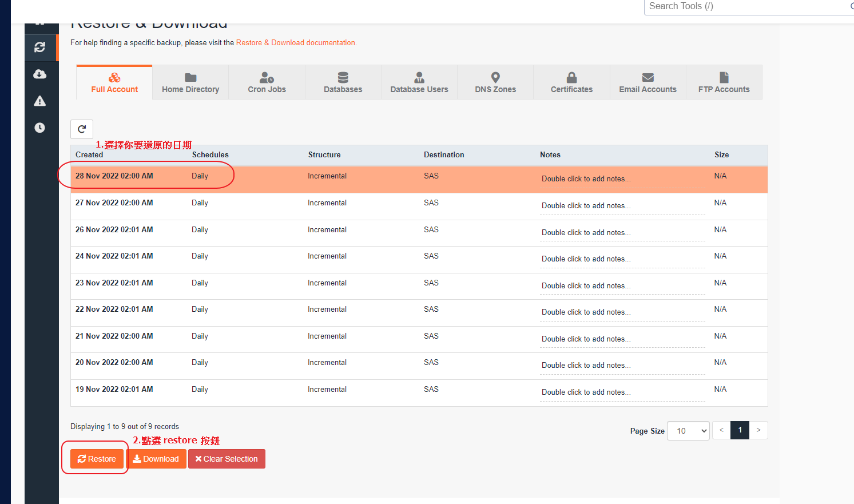Click in the Search Tools field
854x504 pixels.
tap(744, 6)
